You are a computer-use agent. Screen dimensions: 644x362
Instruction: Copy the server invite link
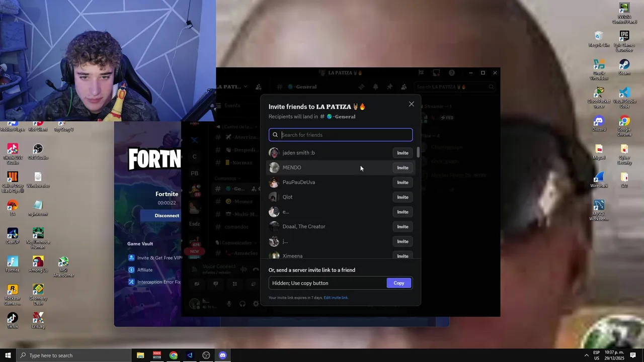[399, 283]
